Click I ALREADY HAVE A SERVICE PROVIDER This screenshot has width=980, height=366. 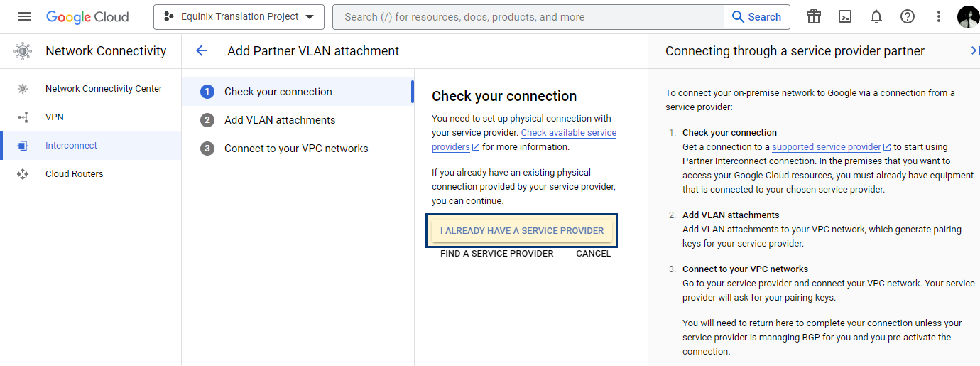coord(522,231)
